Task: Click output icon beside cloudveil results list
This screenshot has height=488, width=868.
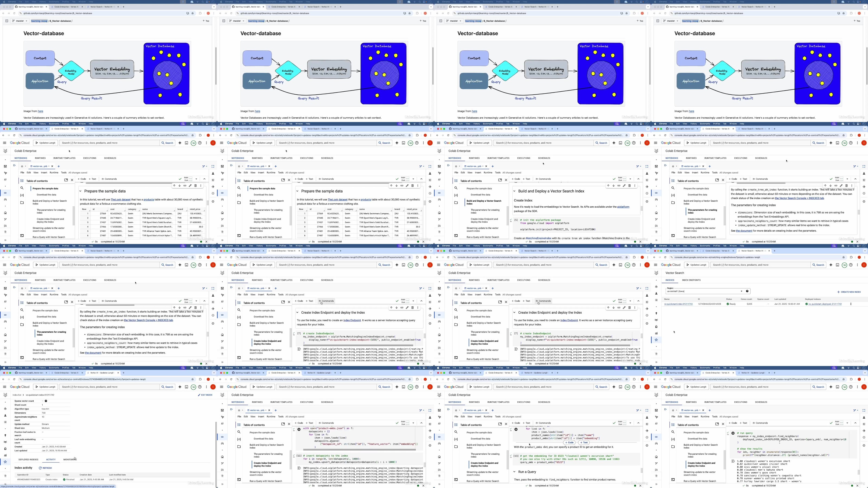Action: (733, 461)
